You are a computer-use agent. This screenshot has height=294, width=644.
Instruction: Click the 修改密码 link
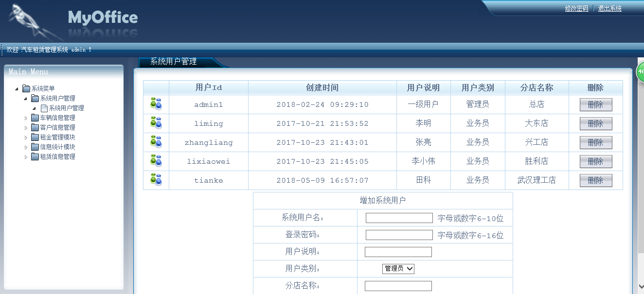point(576,8)
